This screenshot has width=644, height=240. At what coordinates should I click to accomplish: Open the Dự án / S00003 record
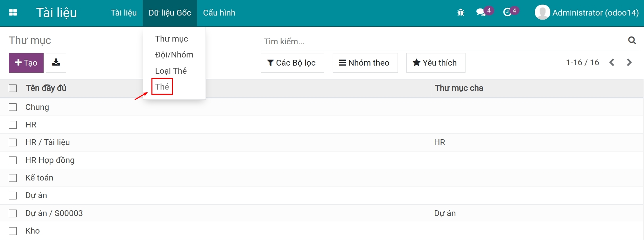54,213
